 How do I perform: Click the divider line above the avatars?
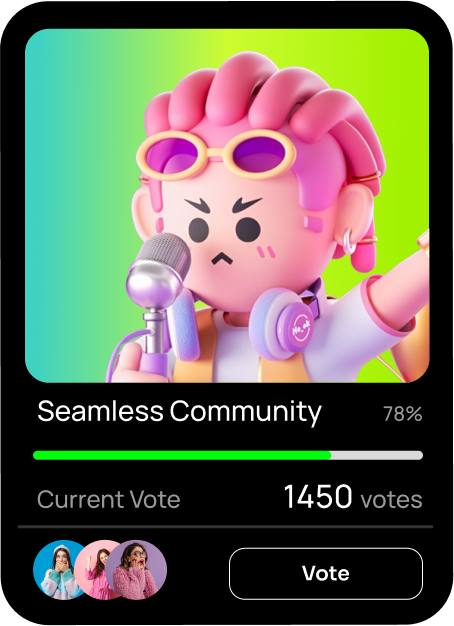click(x=226, y=527)
